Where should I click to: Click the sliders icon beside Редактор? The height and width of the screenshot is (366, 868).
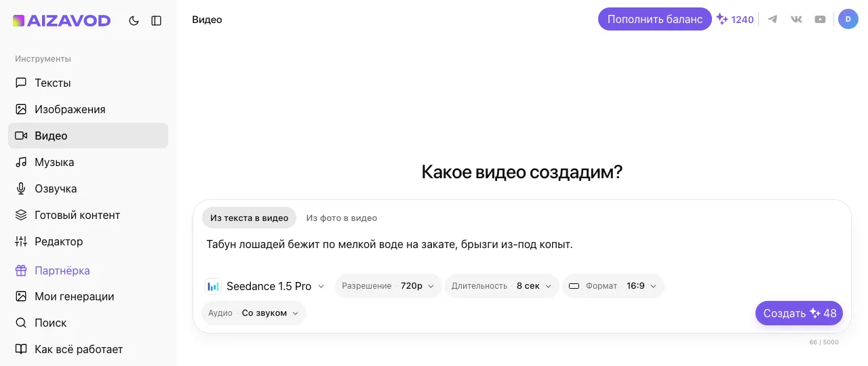(21, 241)
